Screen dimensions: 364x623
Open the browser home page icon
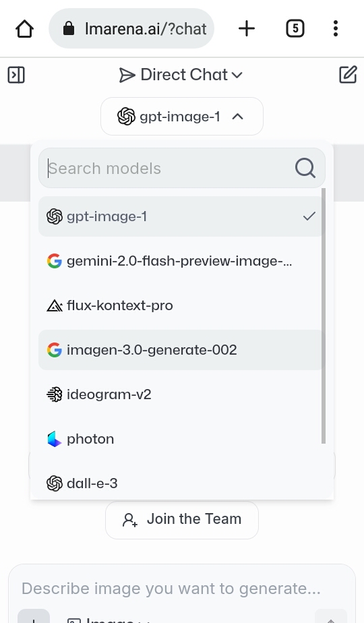(x=25, y=28)
